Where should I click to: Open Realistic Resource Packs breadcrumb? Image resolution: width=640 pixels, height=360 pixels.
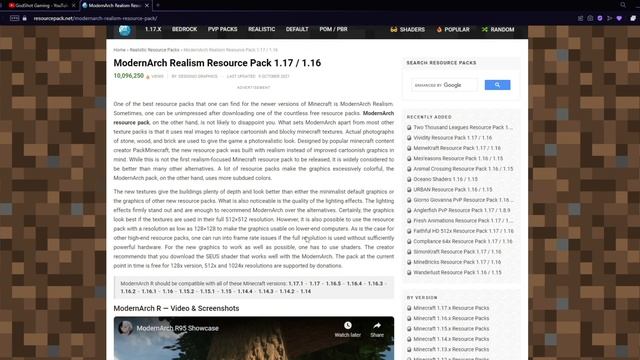point(155,50)
